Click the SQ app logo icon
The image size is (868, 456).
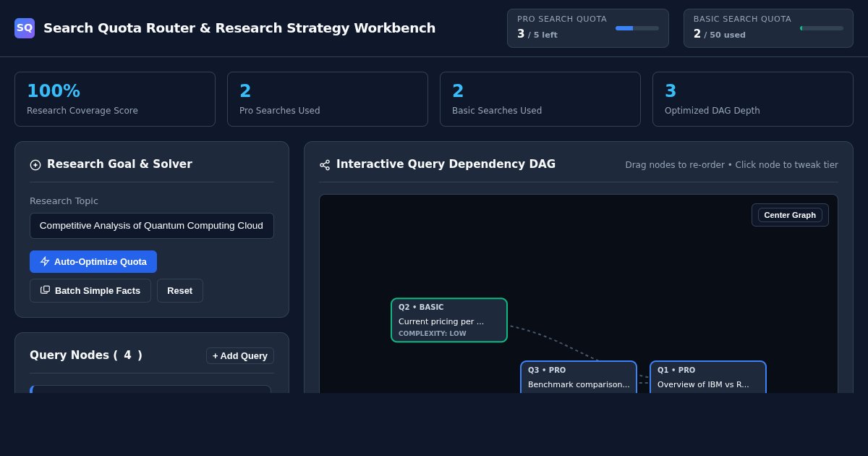(25, 28)
